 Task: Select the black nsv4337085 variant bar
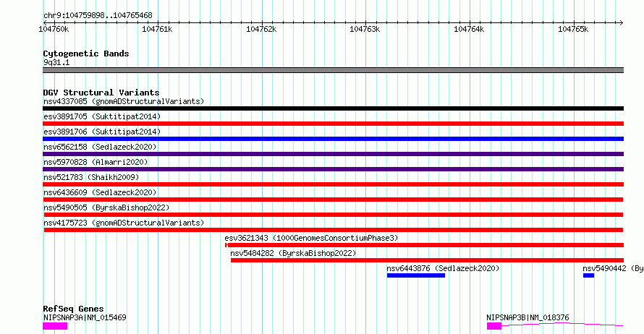pos(333,108)
